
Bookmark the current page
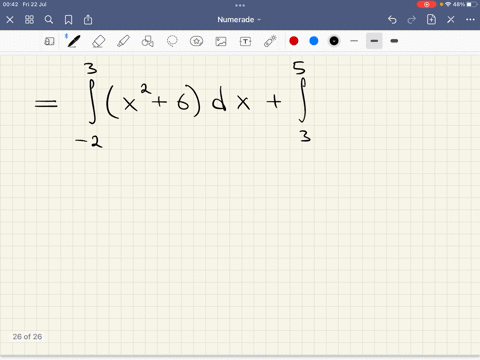point(68,20)
